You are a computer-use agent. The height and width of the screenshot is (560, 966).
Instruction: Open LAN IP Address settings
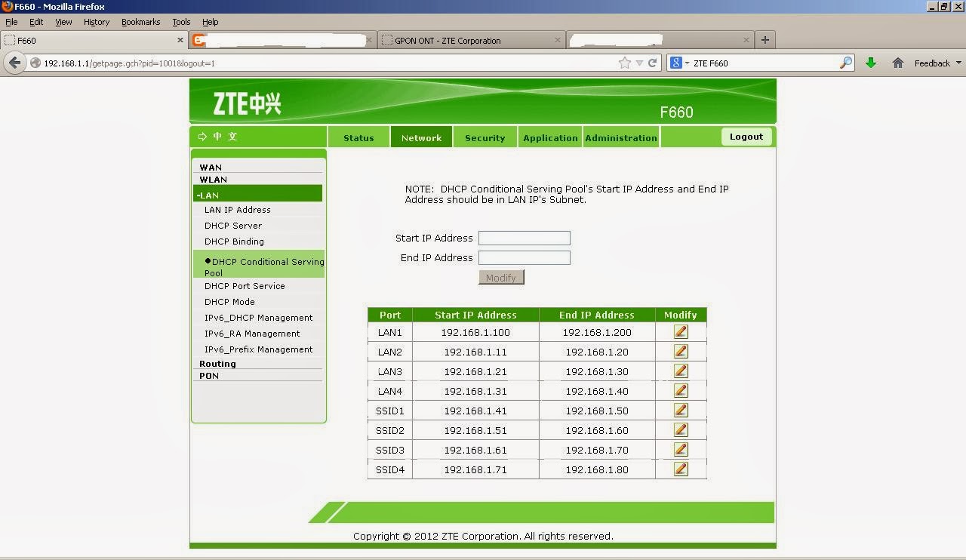(x=238, y=210)
